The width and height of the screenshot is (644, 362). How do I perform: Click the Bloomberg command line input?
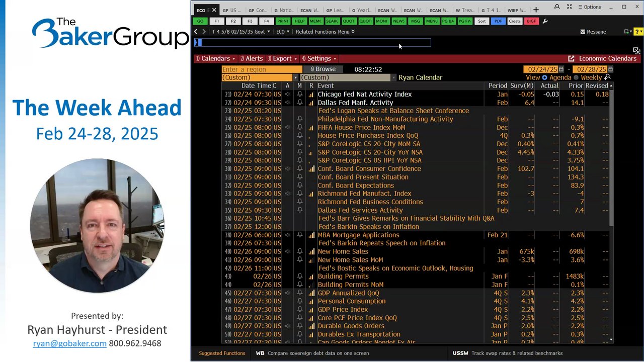pos(312,43)
